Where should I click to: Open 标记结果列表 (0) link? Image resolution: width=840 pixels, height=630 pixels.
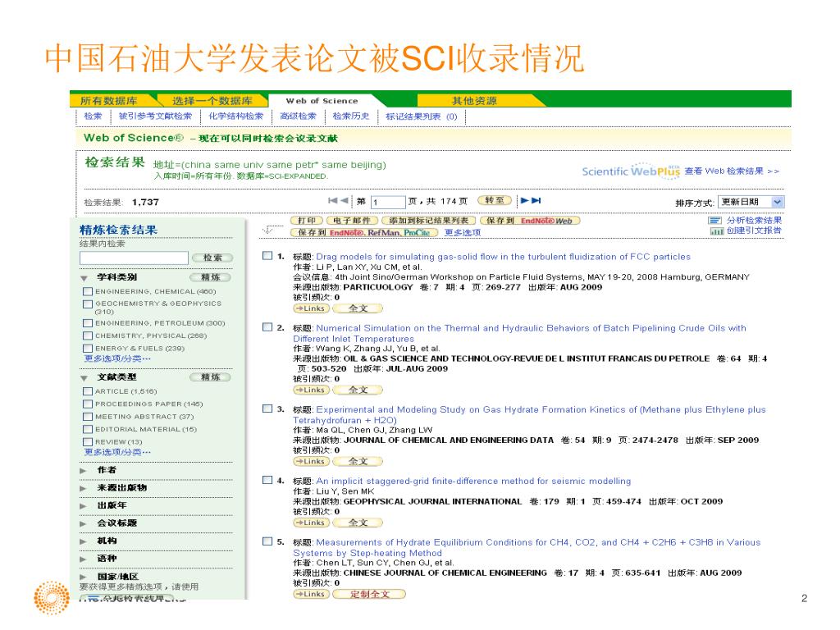click(422, 116)
